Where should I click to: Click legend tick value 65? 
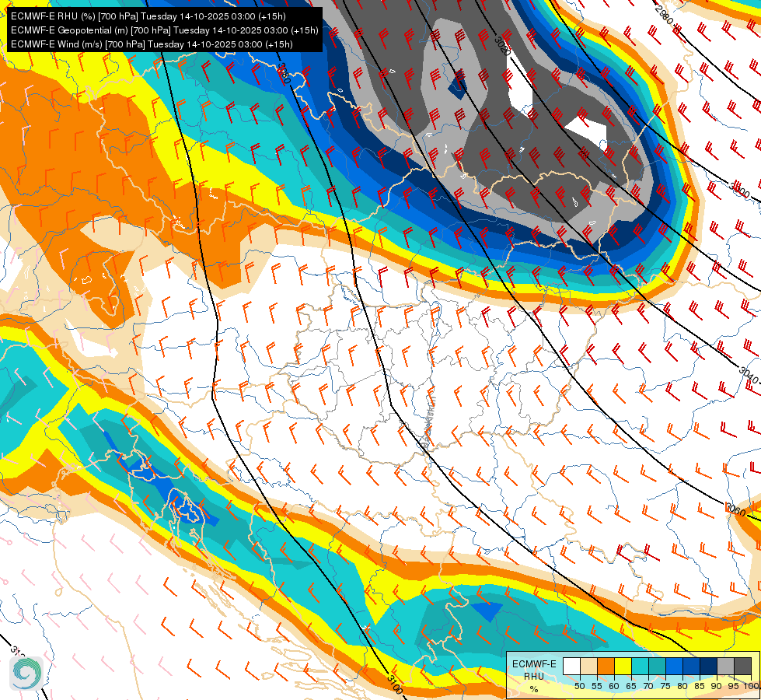point(631,686)
